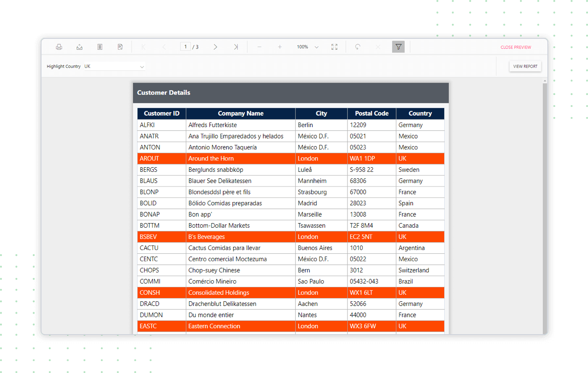The height and width of the screenshot is (373, 588).
Task: Click postal code EC2 5NT
Action: [x=372, y=237]
